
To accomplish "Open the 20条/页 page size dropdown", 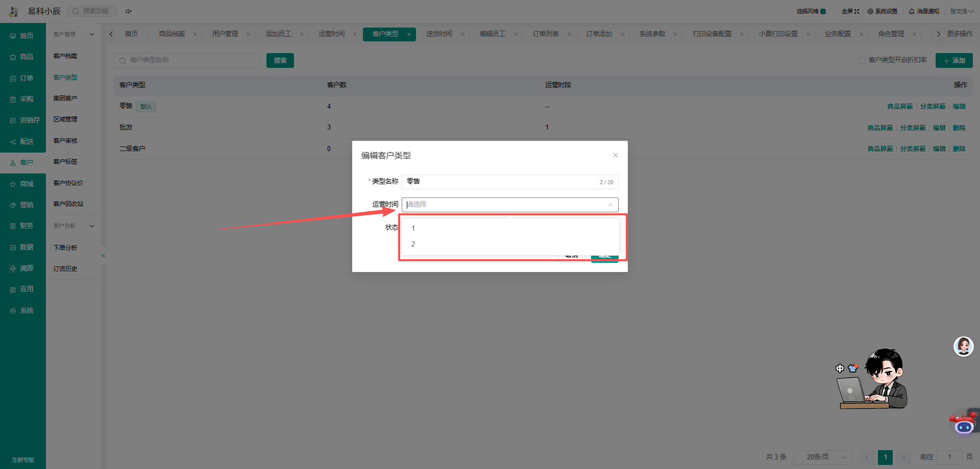I will tap(823, 457).
